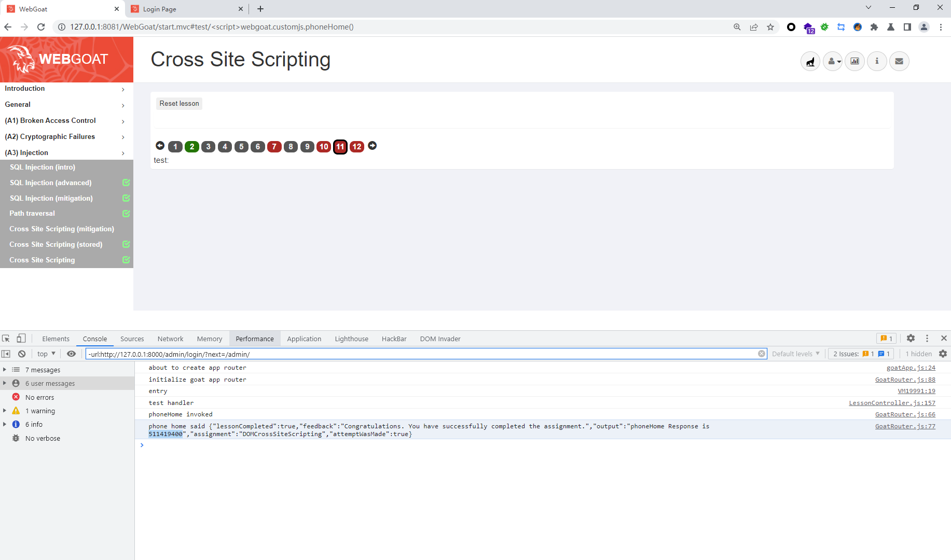The width and height of the screenshot is (951, 560).
Task: Open the browser zoom magnifier icon
Action: (737, 27)
